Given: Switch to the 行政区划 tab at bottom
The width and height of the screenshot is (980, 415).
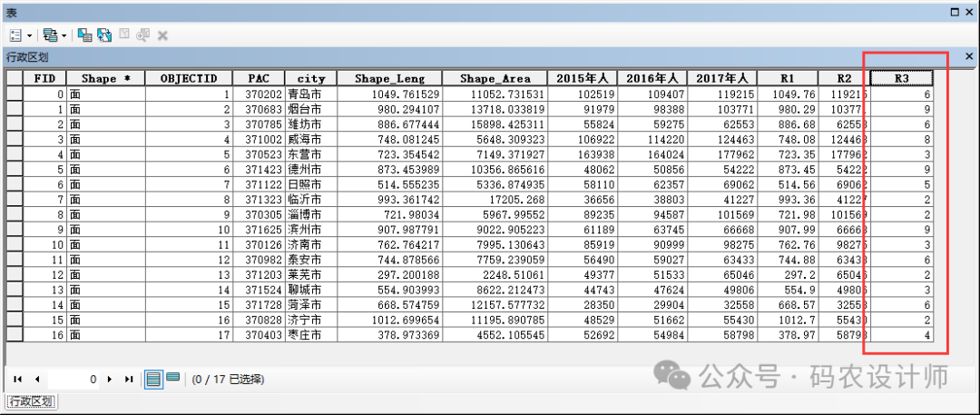Looking at the screenshot, I should click(x=30, y=401).
